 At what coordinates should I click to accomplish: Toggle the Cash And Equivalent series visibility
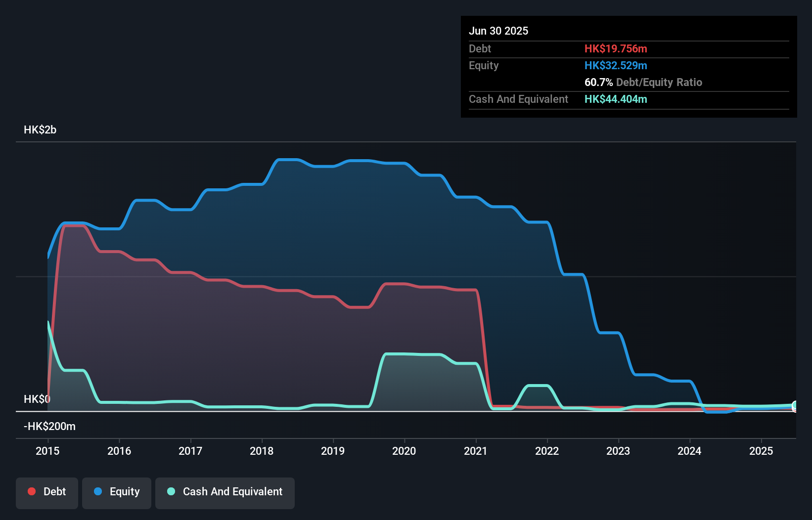pos(225,491)
